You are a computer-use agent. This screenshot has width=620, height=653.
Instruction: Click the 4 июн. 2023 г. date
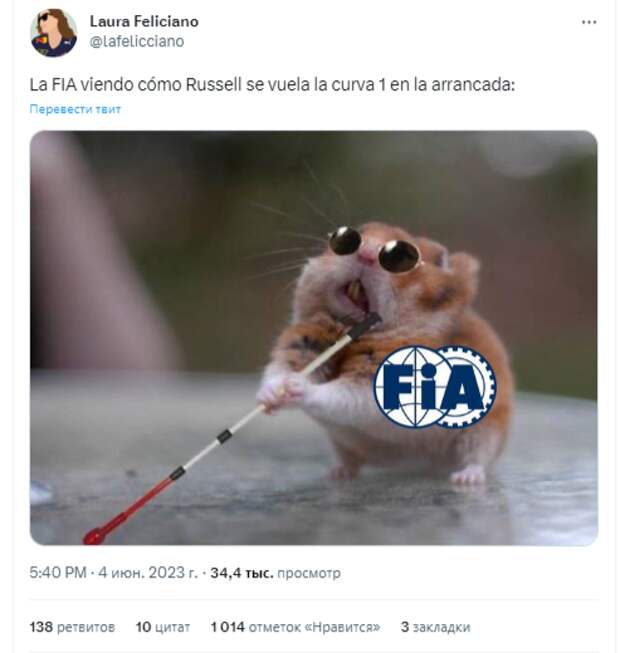click(148, 573)
